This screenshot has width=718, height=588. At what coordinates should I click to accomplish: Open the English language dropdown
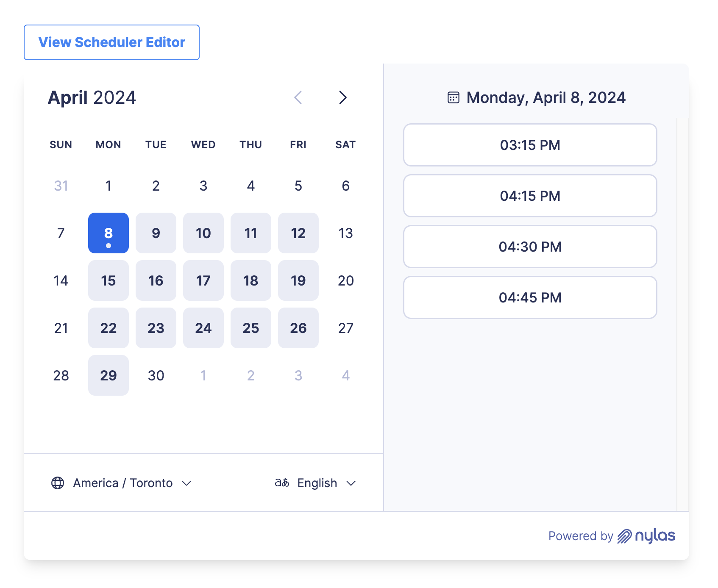point(317,483)
